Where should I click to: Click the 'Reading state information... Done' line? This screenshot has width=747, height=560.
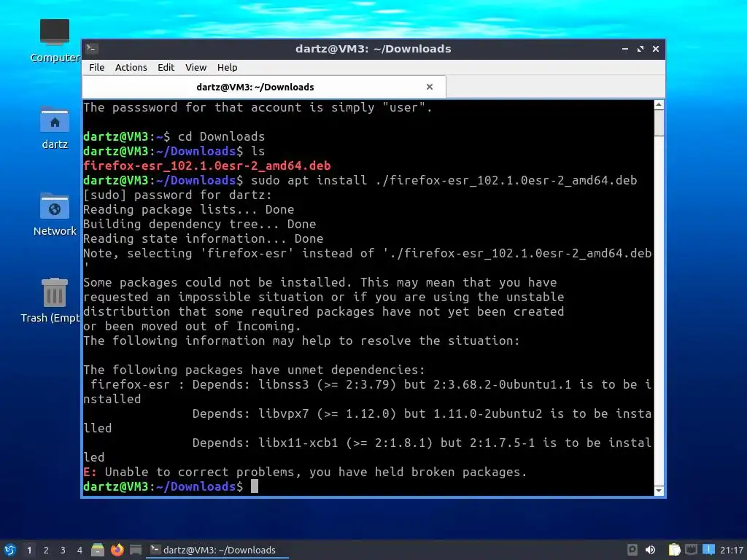point(204,238)
